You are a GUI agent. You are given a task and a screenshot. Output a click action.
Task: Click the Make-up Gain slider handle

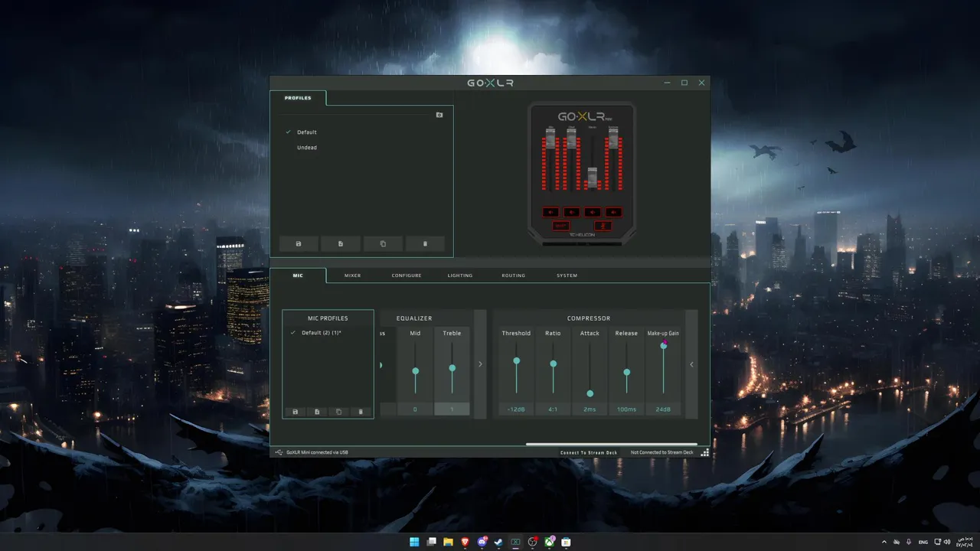664,345
